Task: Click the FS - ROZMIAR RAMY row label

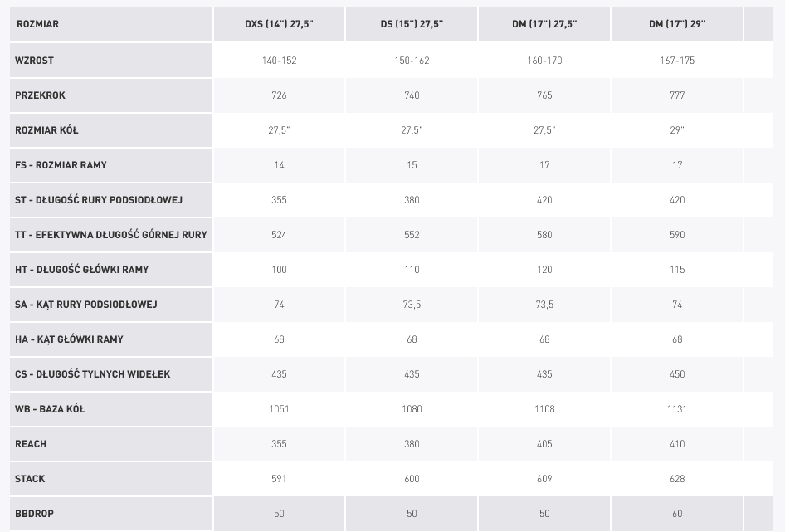Action: pos(61,165)
